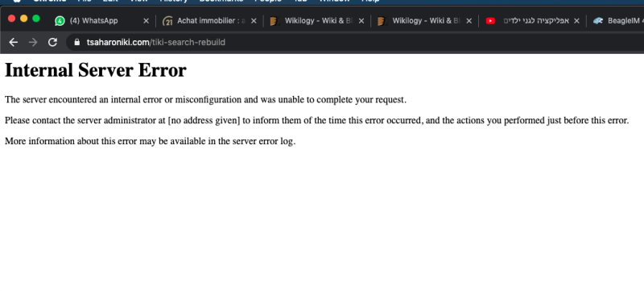Open the Achat immobilier tab
644x291 pixels.
(x=209, y=20)
